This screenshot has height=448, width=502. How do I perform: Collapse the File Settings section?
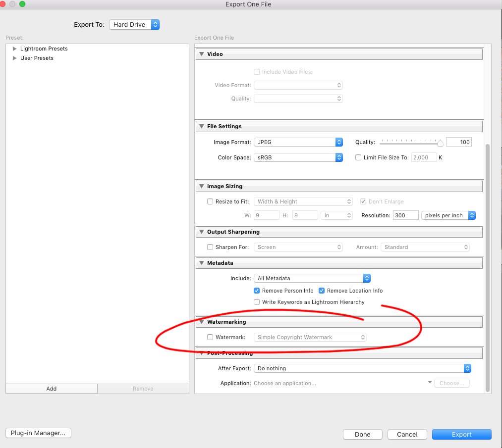[x=201, y=126]
